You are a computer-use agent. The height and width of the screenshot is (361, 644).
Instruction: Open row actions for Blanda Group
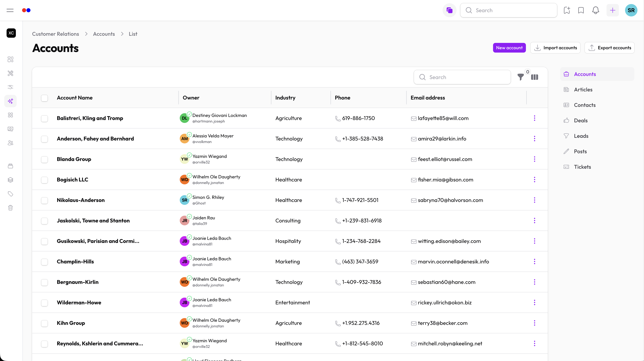coord(534,159)
